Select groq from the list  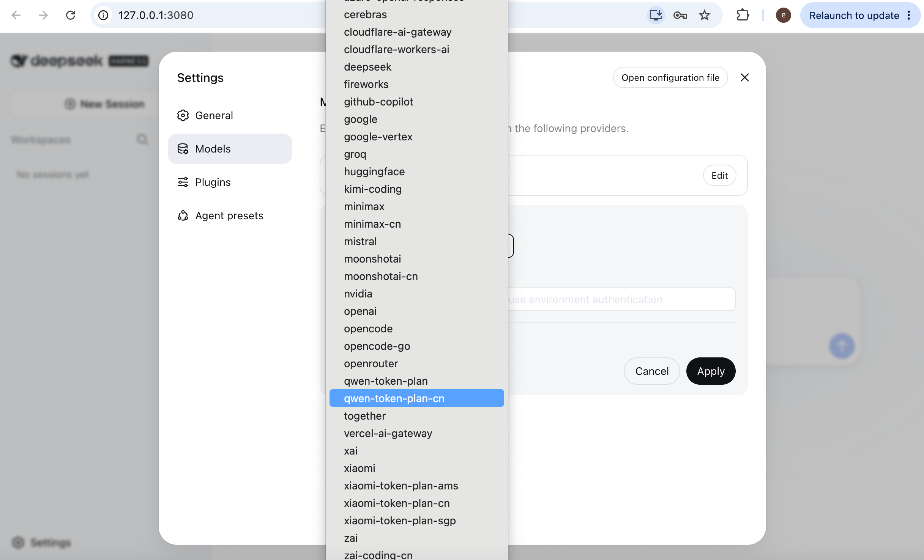(x=417, y=154)
